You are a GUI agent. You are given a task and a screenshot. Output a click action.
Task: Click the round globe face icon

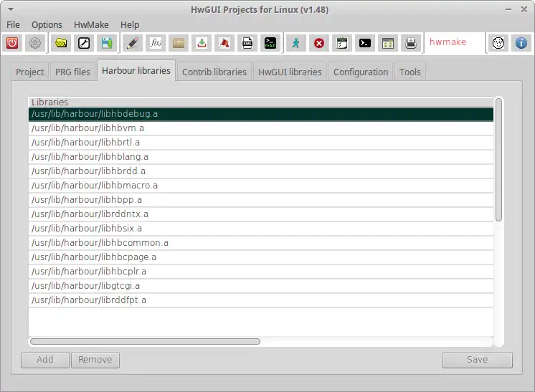click(x=498, y=43)
